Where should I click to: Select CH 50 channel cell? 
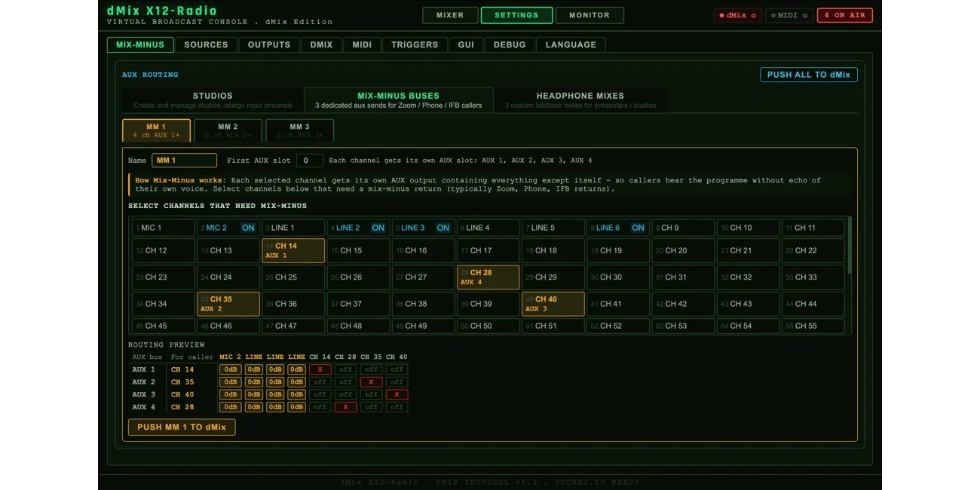488,326
